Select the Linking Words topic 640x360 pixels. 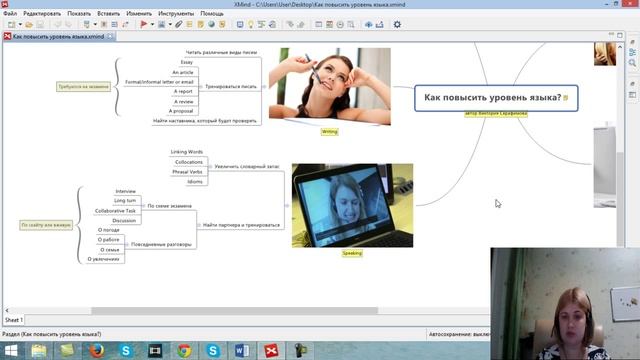point(187,152)
